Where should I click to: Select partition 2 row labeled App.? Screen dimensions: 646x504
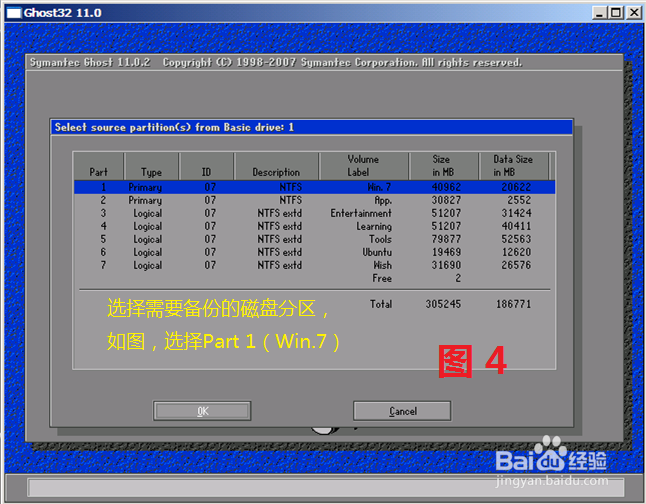coord(315,200)
